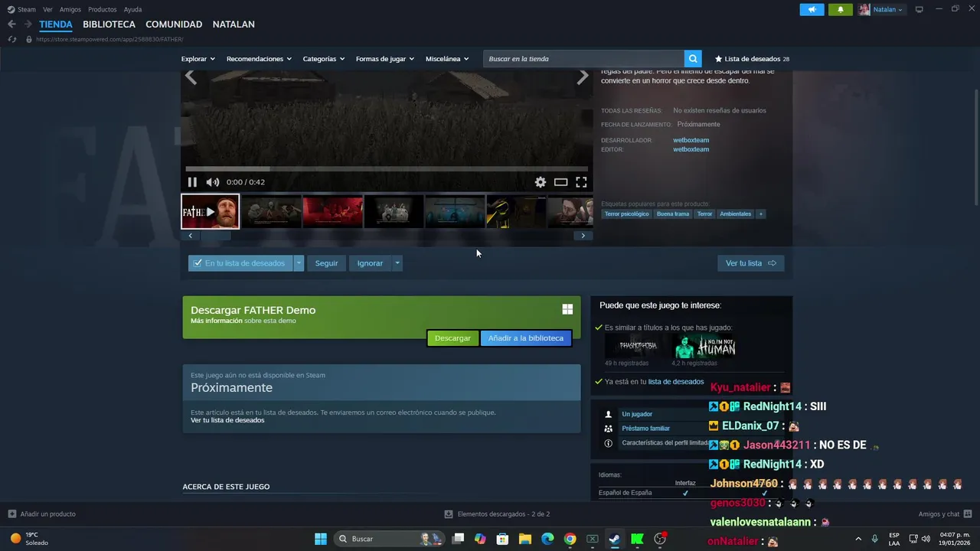Image resolution: width=980 pixels, height=551 pixels.
Task: Open the video settings gear
Action: click(x=541, y=182)
